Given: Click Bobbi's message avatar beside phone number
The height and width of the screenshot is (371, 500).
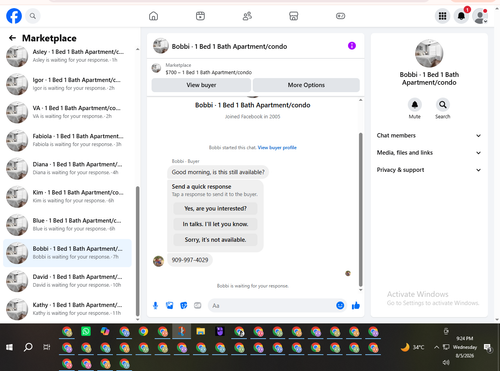Looking at the screenshot, I should [158, 261].
